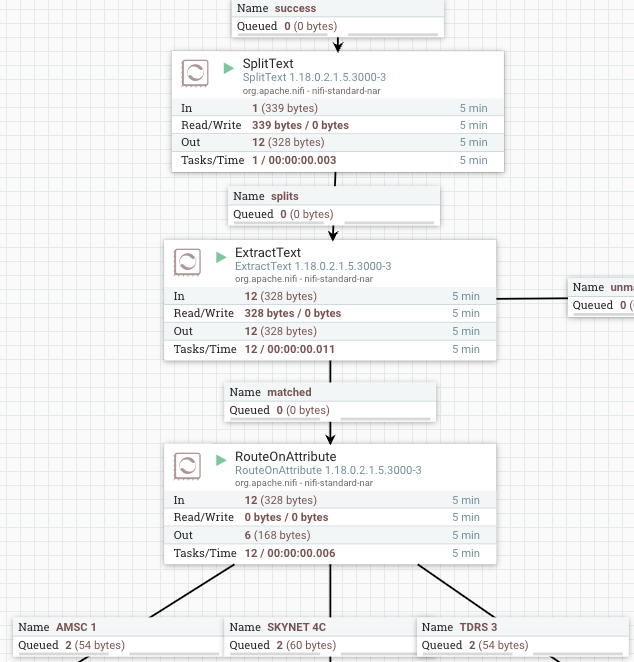This screenshot has width=634, height=662.
Task: Click SplitText Read/Write 339 bytes value
Action: coord(300,125)
